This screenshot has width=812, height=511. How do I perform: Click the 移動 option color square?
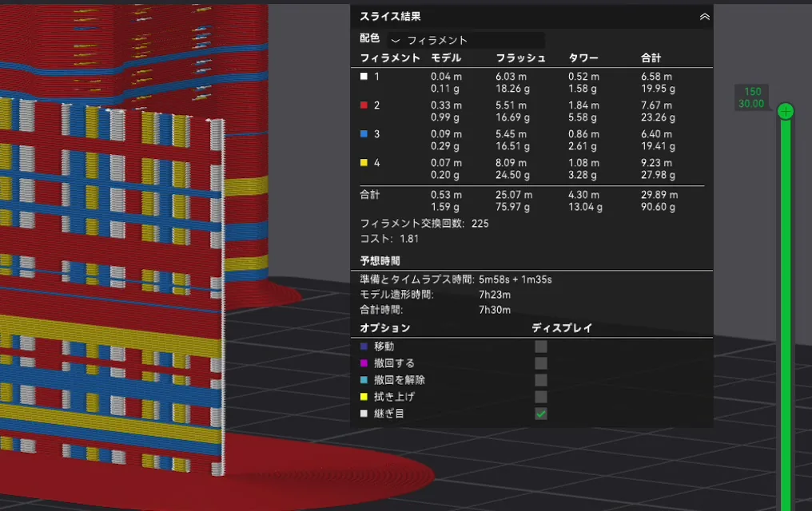364,347
